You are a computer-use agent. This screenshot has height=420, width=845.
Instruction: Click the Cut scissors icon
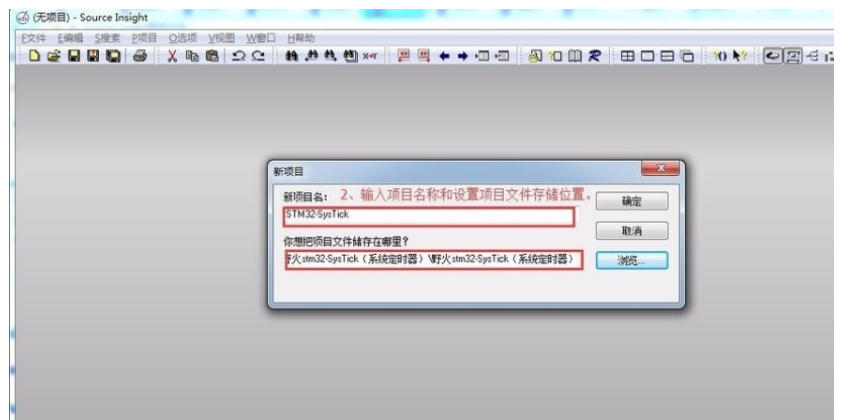pyautogui.click(x=173, y=56)
